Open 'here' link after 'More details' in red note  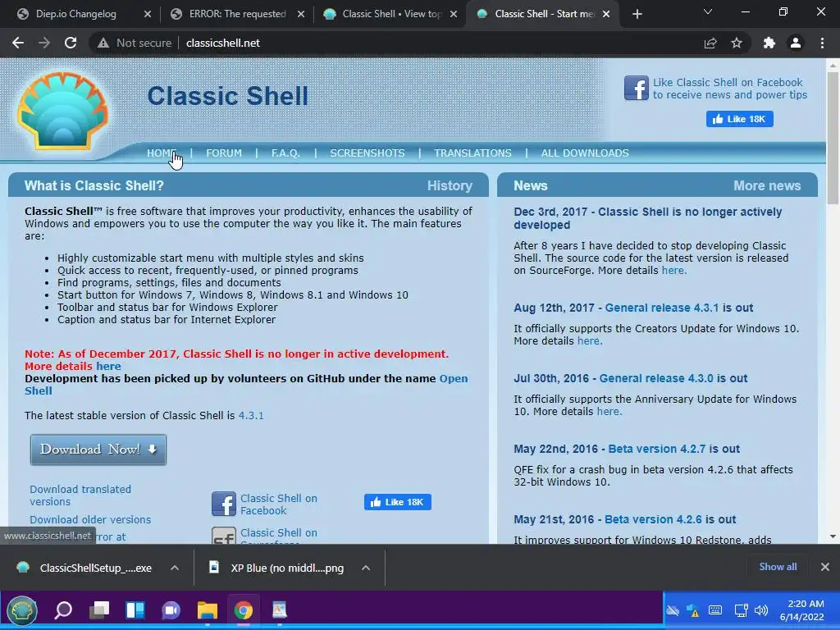point(108,367)
